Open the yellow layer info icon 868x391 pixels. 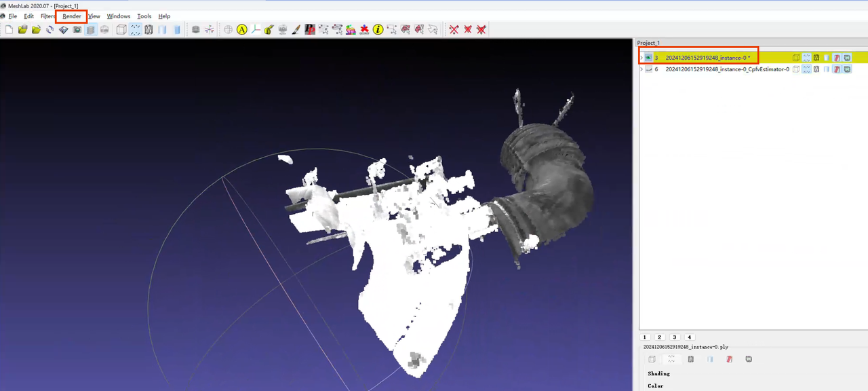[378, 29]
